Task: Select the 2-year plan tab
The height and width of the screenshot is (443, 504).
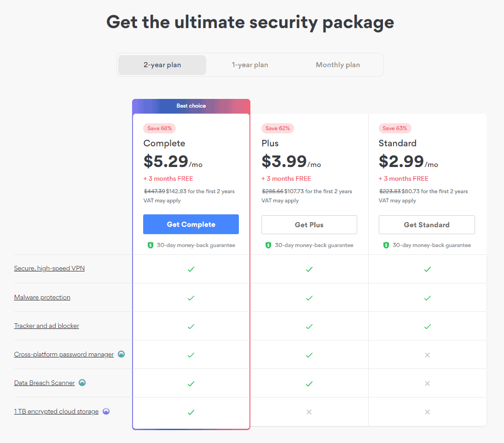Action: [x=162, y=65]
